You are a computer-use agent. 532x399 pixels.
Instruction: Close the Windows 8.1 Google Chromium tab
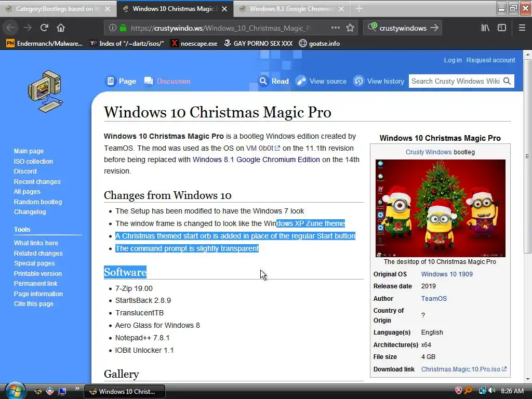pos(341,9)
